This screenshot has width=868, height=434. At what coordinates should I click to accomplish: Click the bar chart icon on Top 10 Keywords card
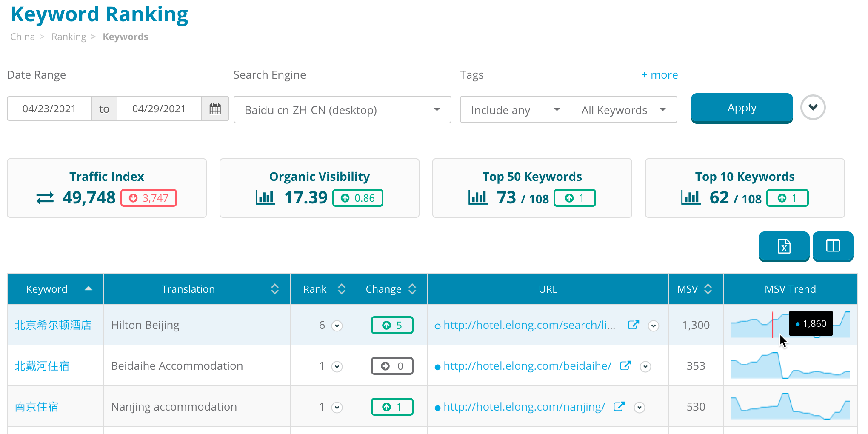pos(690,197)
